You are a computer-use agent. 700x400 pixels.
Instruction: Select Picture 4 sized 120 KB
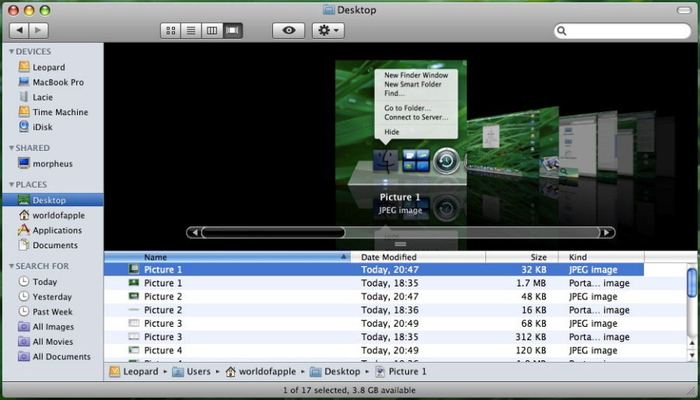[x=374, y=350]
